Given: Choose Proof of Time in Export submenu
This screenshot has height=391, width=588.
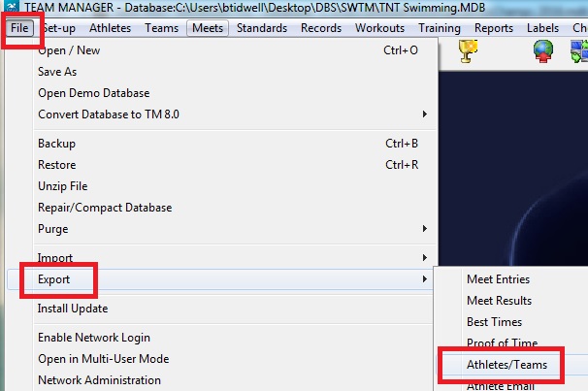Looking at the screenshot, I should [x=511, y=343].
